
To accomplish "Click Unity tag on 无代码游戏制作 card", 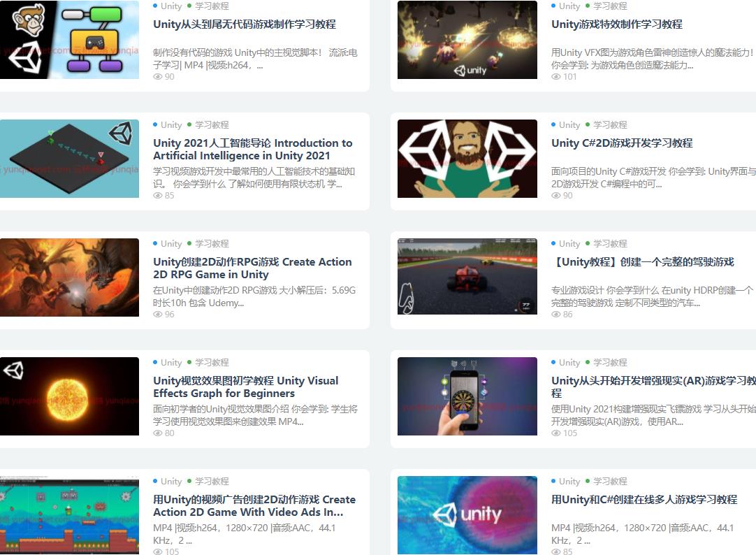I will point(171,6).
